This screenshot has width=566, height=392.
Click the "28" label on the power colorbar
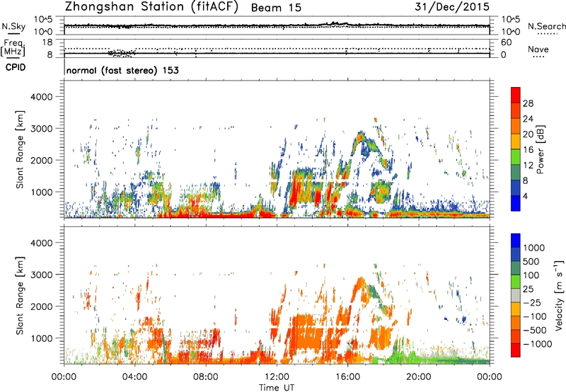[x=528, y=103]
